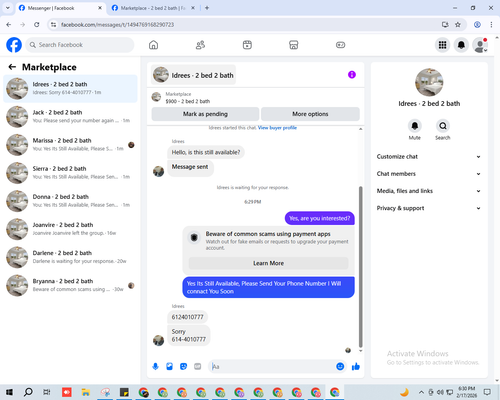Open Joanvire - 2 bed 2 bath conversation
This screenshot has width=500, height=400.
(70, 229)
